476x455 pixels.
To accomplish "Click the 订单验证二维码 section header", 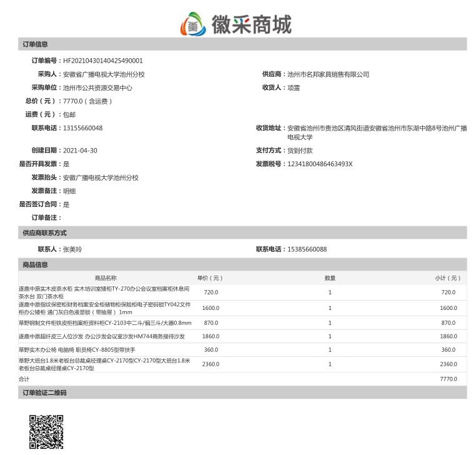I will click(x=44, y=393).
